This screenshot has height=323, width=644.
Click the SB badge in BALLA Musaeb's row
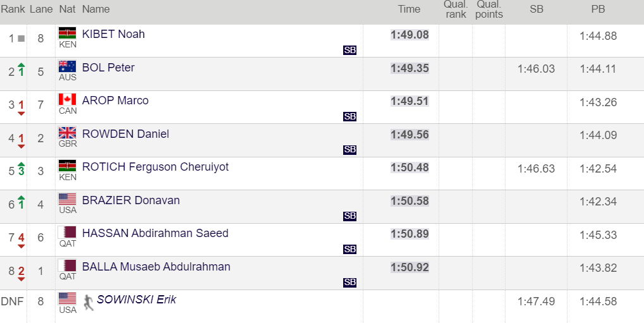(x=350, y=283)
